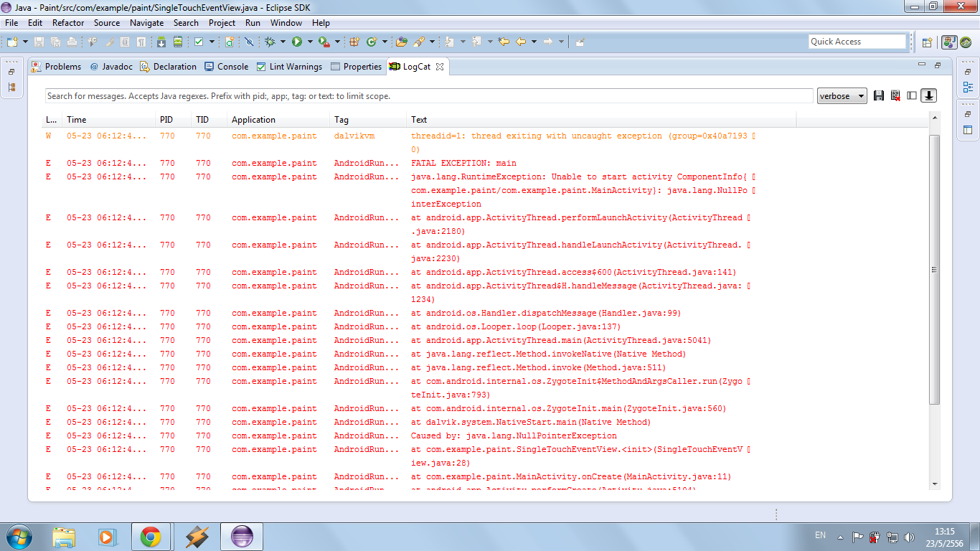Open the Android SDK Manager

pos(161,42)
